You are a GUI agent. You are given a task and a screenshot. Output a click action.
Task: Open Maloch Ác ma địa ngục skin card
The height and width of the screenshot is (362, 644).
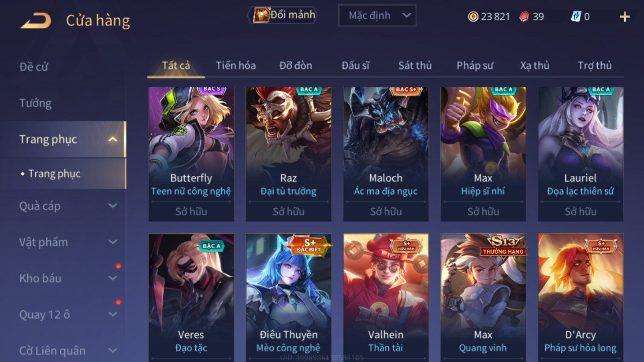[x=386, y=154]
